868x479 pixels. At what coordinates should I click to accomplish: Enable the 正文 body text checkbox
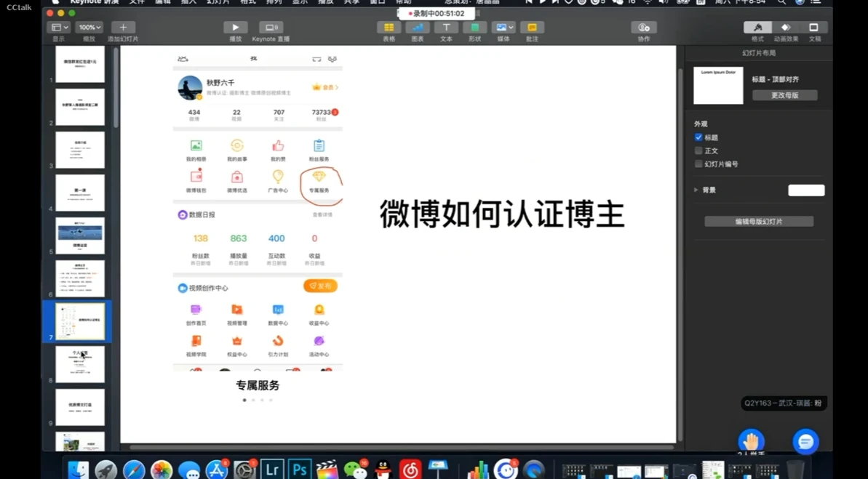(698, 150)
